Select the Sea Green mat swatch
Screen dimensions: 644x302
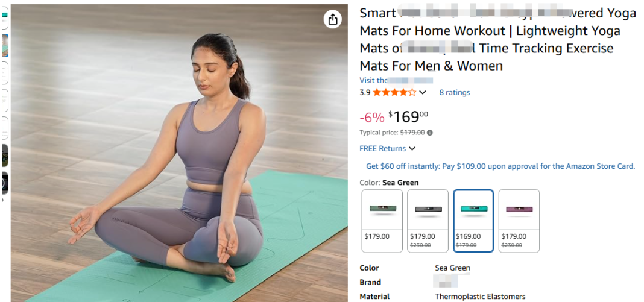click(473, 221)
